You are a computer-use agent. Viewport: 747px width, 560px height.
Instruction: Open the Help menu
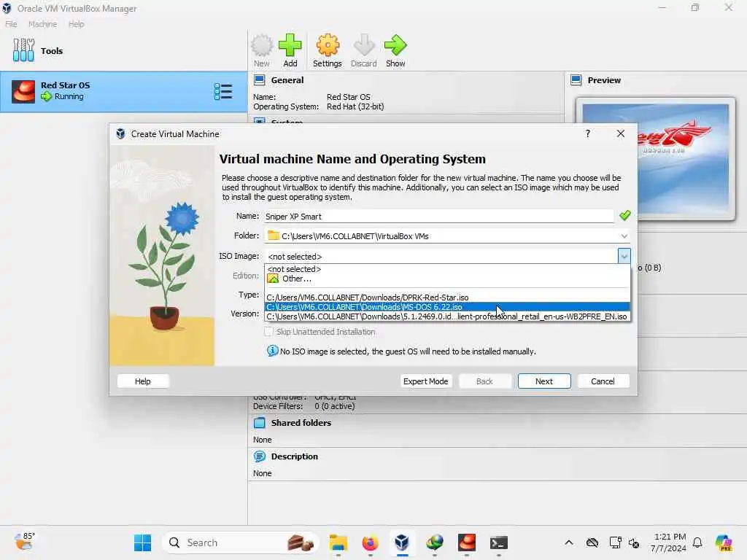pyautogui.click(x=76, y=24)
